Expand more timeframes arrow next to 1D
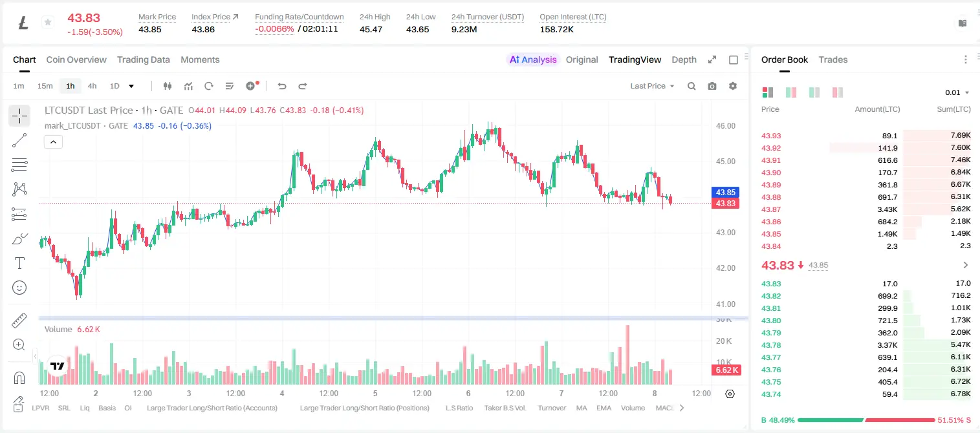 [x=131, y=86]
